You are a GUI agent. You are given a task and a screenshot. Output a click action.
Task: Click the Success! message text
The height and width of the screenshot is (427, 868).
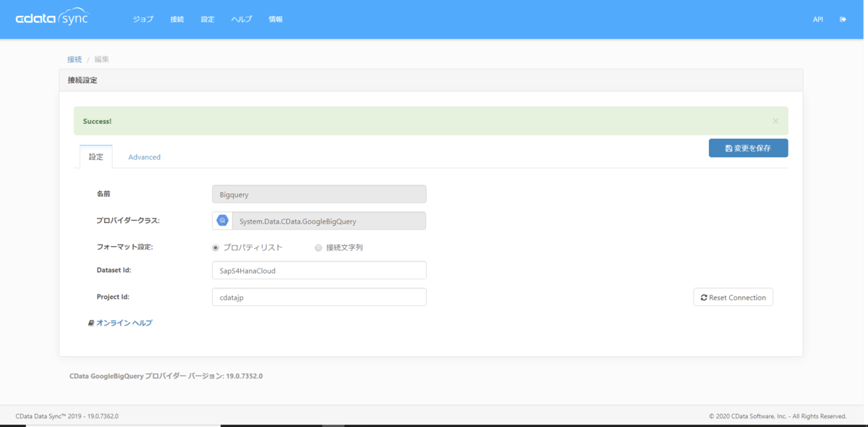coord(97,121)
